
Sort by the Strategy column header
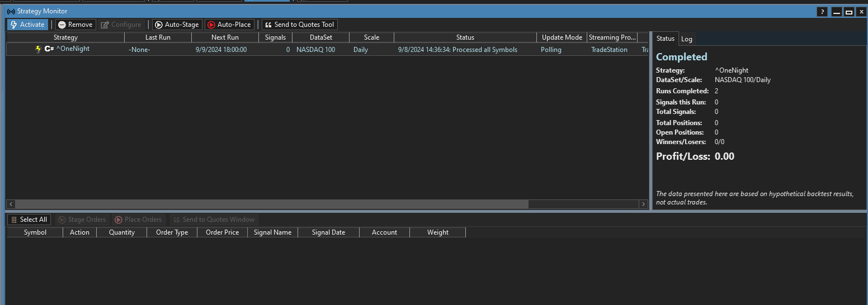coord(65,37)
